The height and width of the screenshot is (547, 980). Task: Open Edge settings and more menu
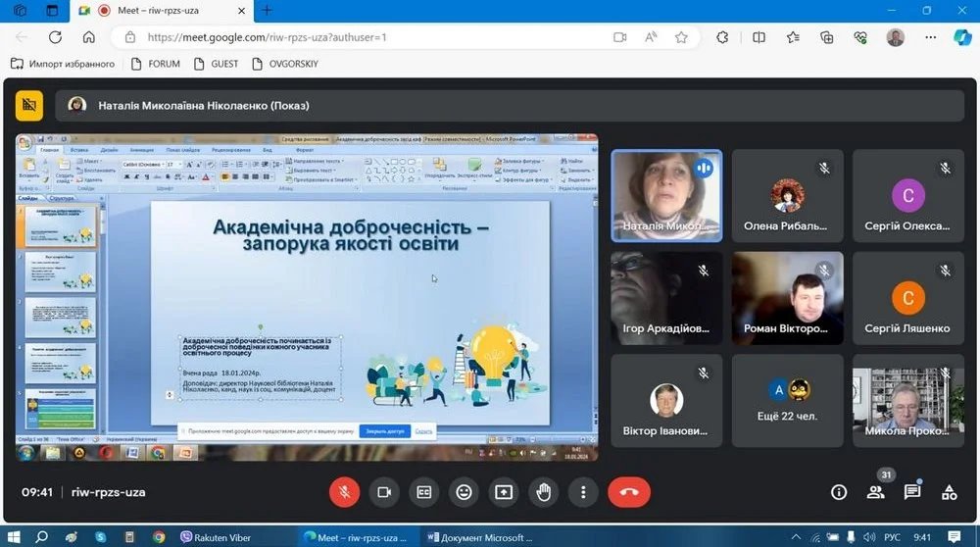[x=930, y=37]
